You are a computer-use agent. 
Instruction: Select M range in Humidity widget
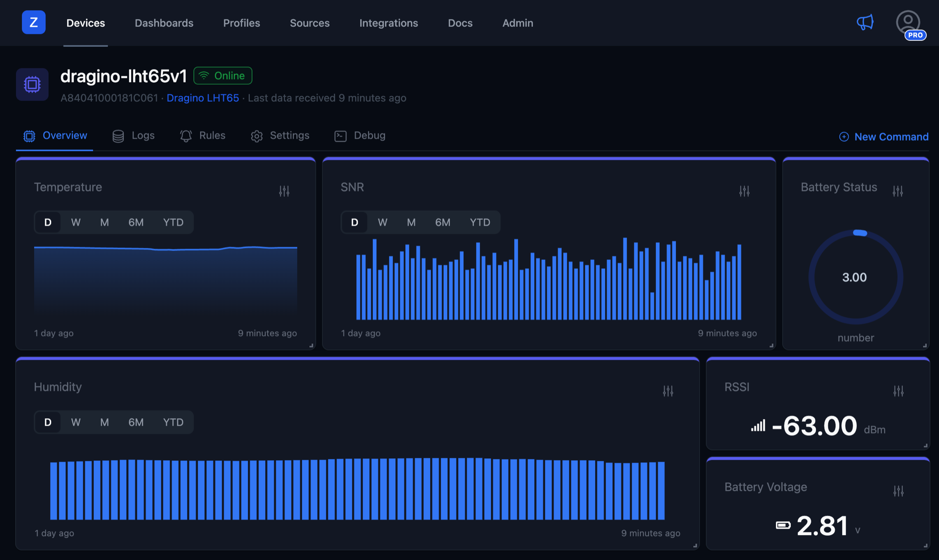104,422
